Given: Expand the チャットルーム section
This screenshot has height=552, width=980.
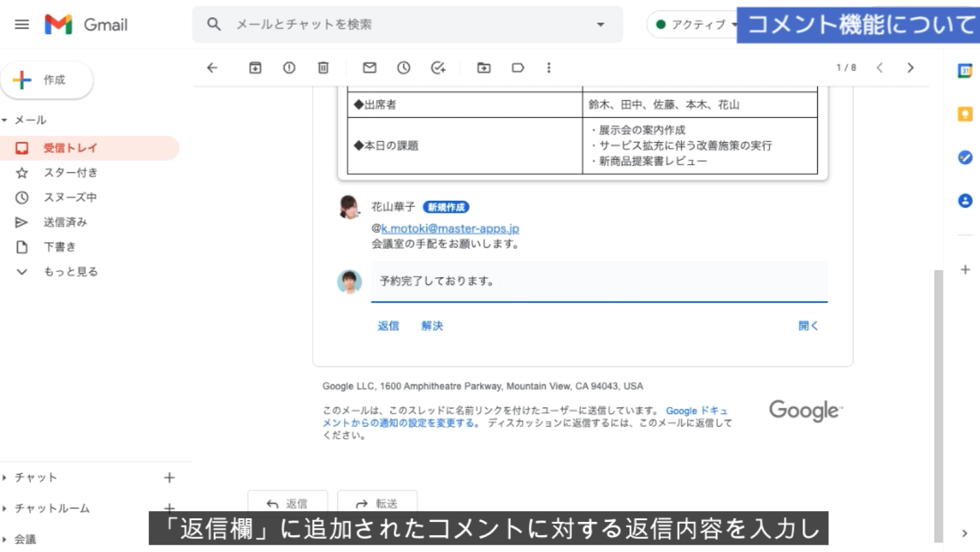Looking at the screenshot, I should [x=5, y=508].
